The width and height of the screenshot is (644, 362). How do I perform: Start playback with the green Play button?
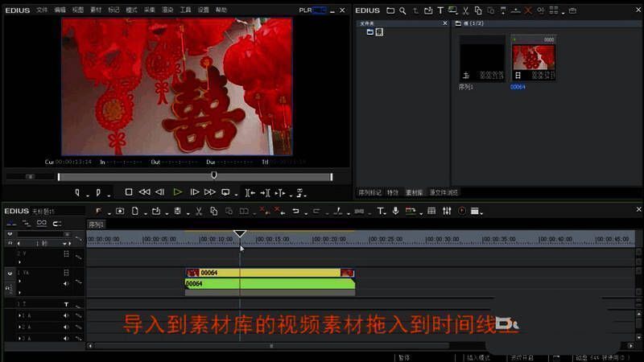click(177, 191)
